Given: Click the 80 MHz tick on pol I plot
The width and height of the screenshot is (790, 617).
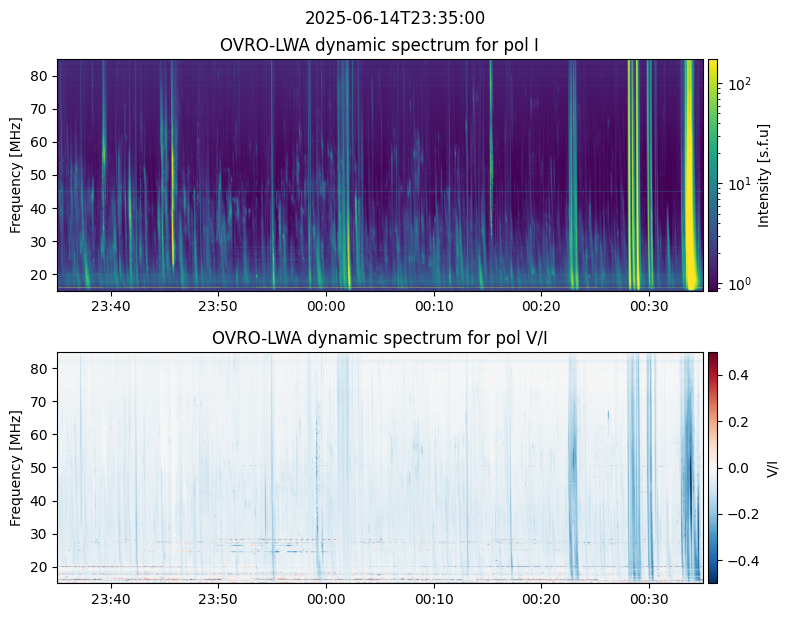Looking at the screenshot, I should [42, 76].
